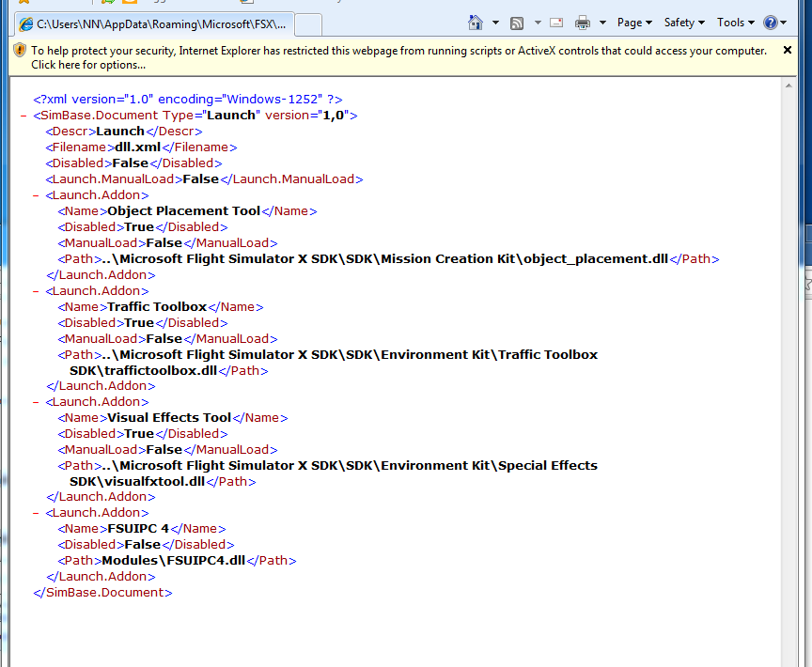Click the closing SimBase.Document tag
The image size is (812, 667).
click(102, 593)
